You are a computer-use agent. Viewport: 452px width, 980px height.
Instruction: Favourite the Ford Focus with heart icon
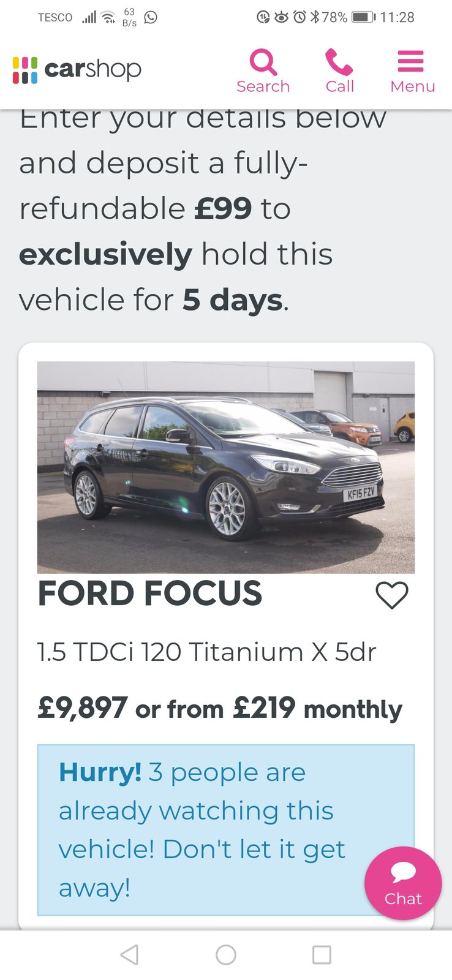392,595
